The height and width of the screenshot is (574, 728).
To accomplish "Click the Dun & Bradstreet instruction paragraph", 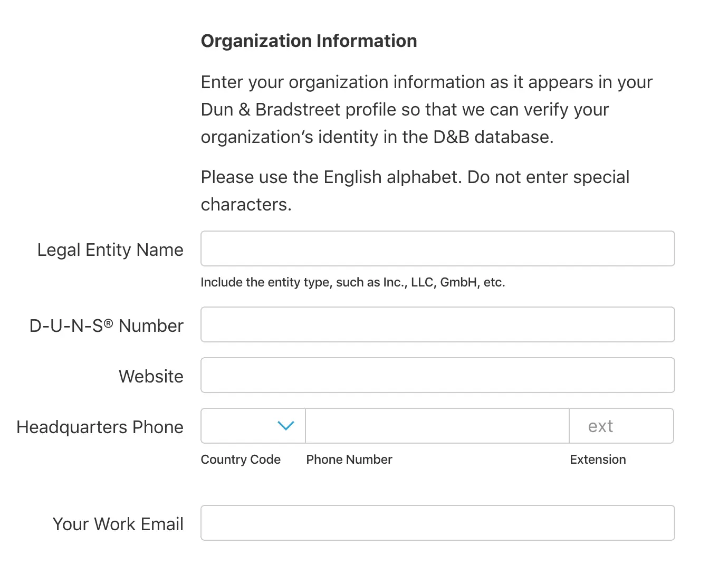I will click(426, 110).
